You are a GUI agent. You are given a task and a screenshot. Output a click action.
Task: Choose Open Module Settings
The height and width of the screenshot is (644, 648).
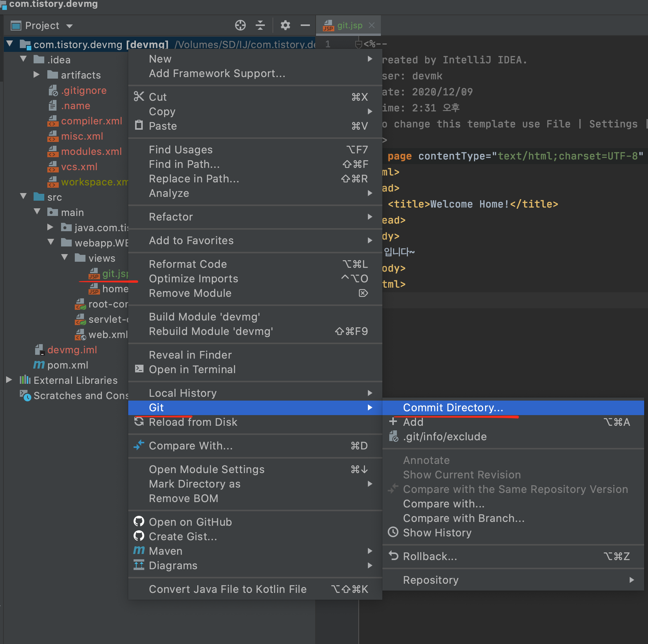pyautogui.click(x=255, y=469)
